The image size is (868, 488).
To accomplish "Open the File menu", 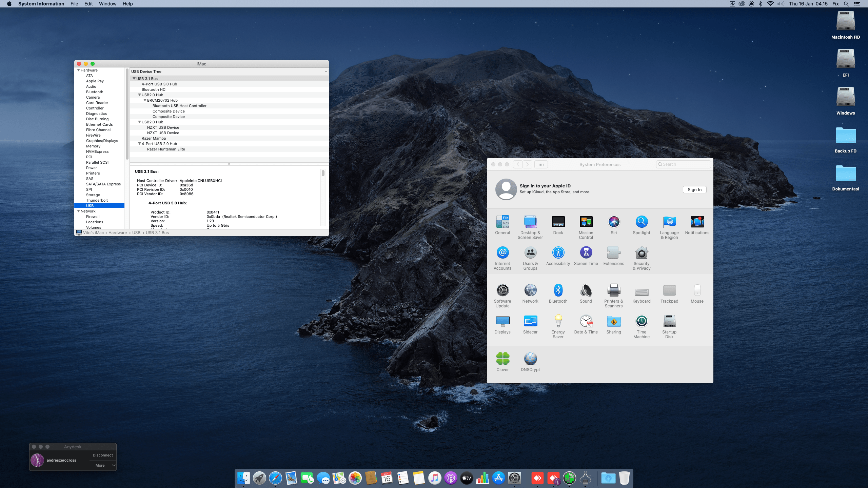I will [x=74, y=4].
